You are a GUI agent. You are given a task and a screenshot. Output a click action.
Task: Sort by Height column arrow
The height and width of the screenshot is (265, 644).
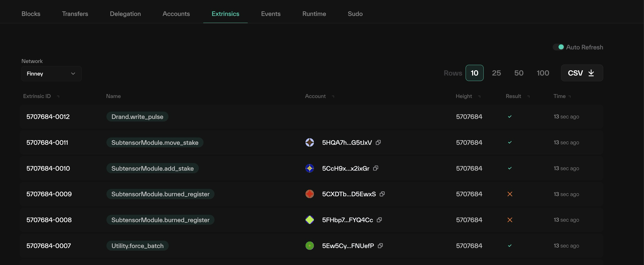(x=479, y=96)
